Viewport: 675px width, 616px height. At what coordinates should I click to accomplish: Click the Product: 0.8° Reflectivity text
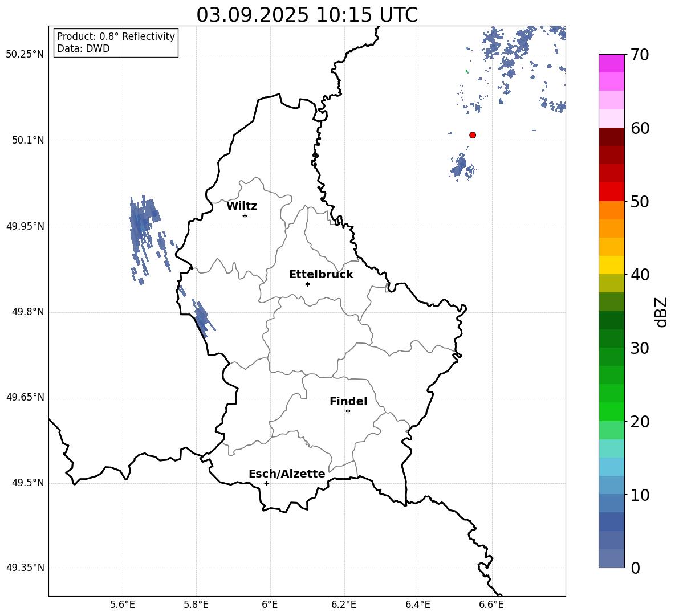click(116, 36)
